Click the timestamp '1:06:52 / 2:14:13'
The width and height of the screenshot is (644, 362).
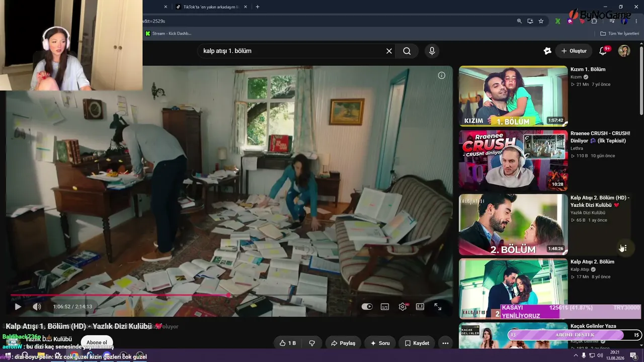(x=72, y=307)
